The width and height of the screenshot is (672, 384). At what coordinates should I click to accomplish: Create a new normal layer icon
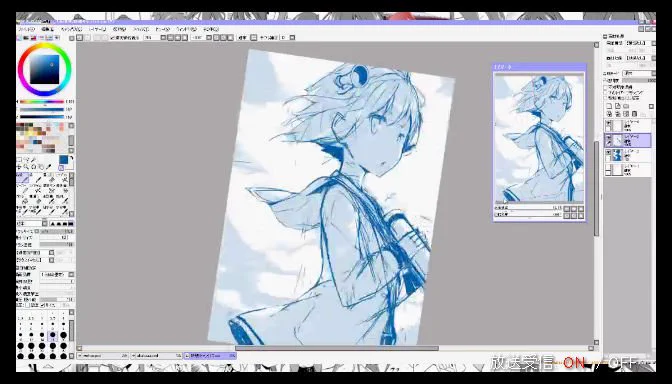[x=609, y=106]
